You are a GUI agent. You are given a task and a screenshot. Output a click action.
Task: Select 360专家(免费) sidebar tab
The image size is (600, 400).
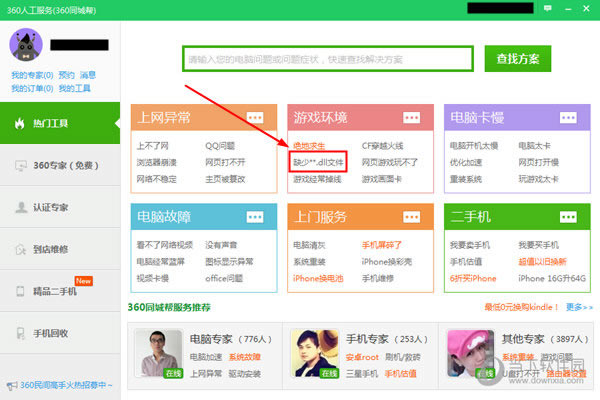(x=60, y=165)
